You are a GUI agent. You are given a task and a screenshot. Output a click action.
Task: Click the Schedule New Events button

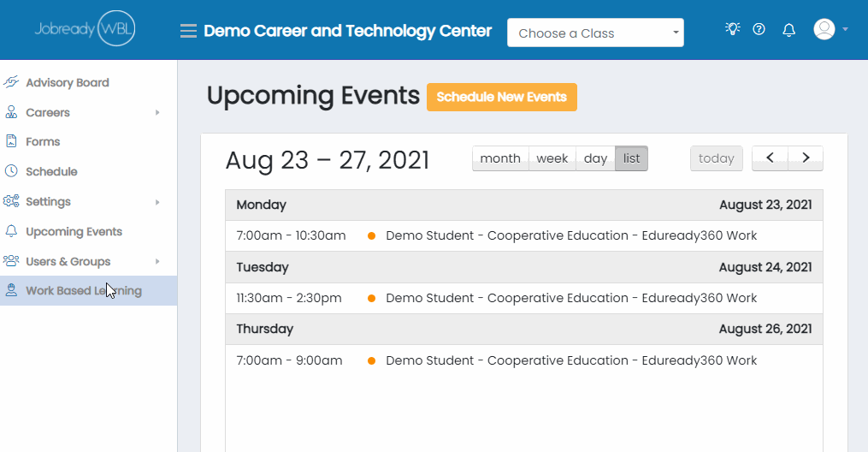click(501, 97)
